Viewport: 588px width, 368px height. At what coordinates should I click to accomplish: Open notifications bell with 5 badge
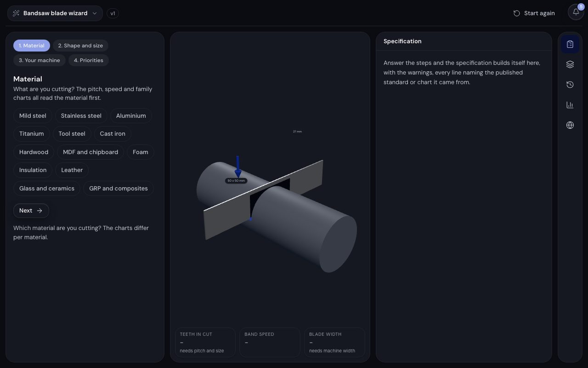point(576,12)
